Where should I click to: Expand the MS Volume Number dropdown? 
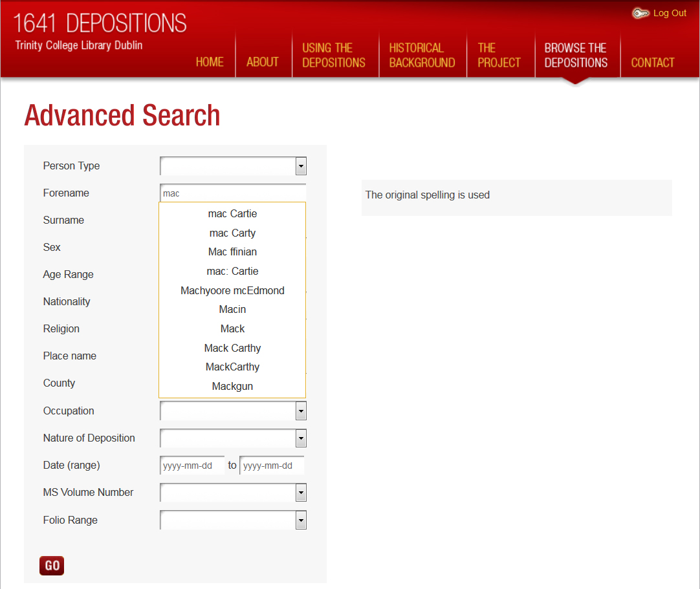point(233,493)
